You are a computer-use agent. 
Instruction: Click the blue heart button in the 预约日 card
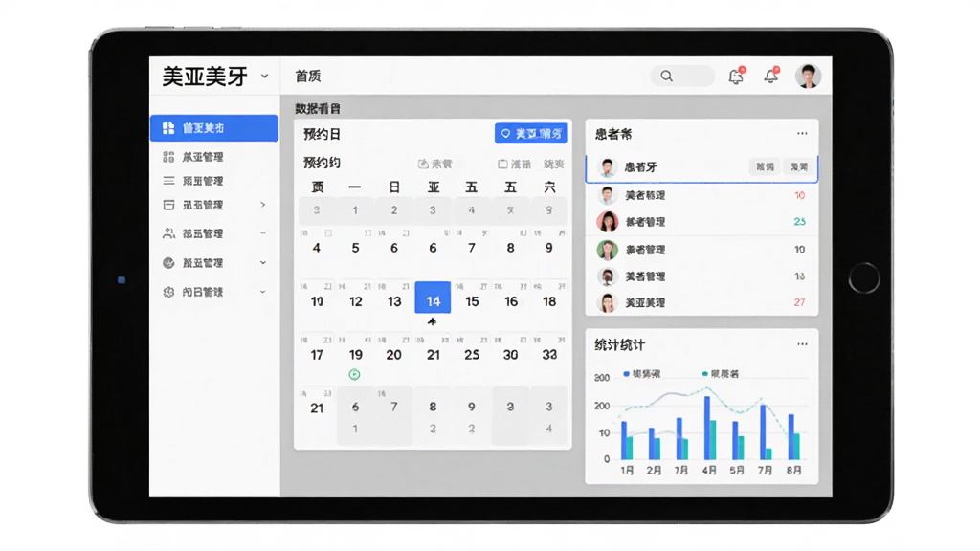point(531,134)
